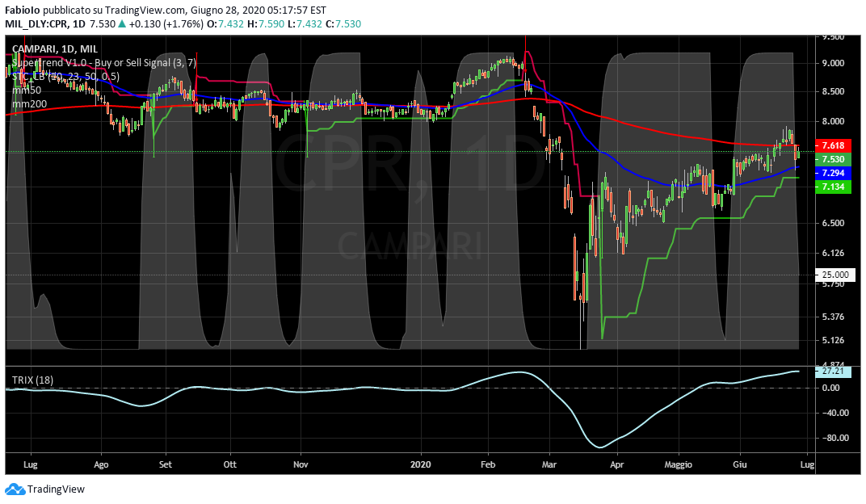866x504 pixels.
Task: Click the mm200 moving average legend
Action: pyautogui.click(x=29, y=103)
